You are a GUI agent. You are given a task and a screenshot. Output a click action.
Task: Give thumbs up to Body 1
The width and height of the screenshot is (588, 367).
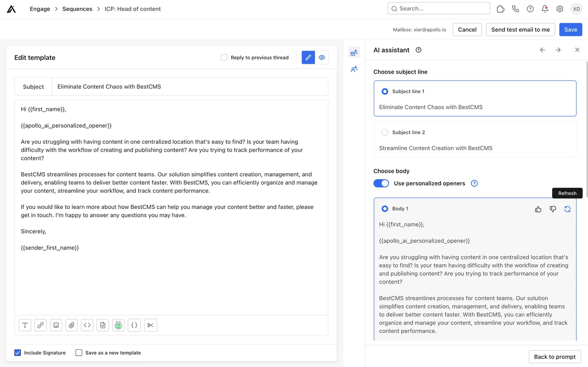[x=538, y=209]
